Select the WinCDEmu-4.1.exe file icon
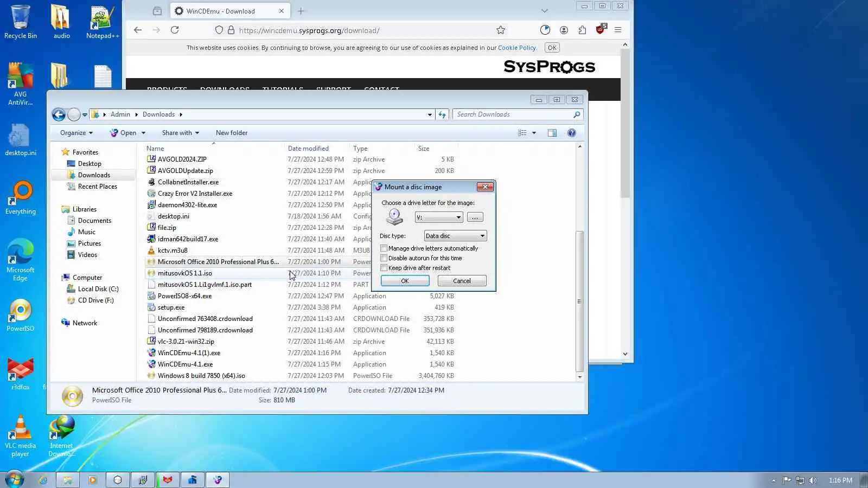This screenshot has height=488, width=868. tap(151, 364)
